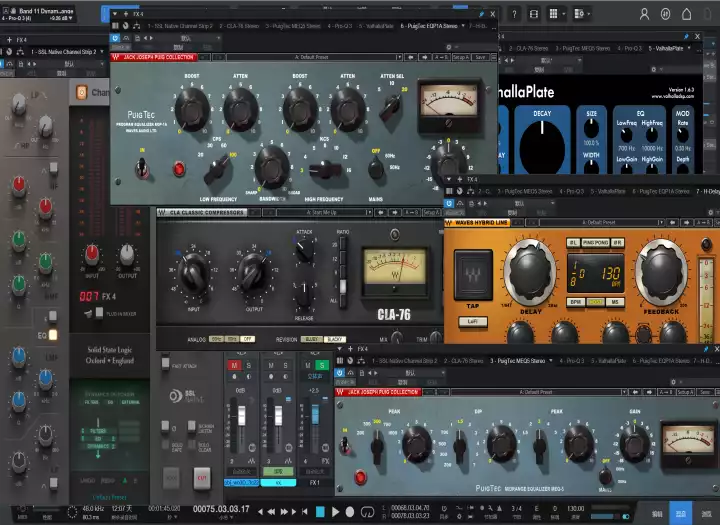Toggle the LoFi button on the H-Delay
The image size is (720, 525).
pos(472,322)
